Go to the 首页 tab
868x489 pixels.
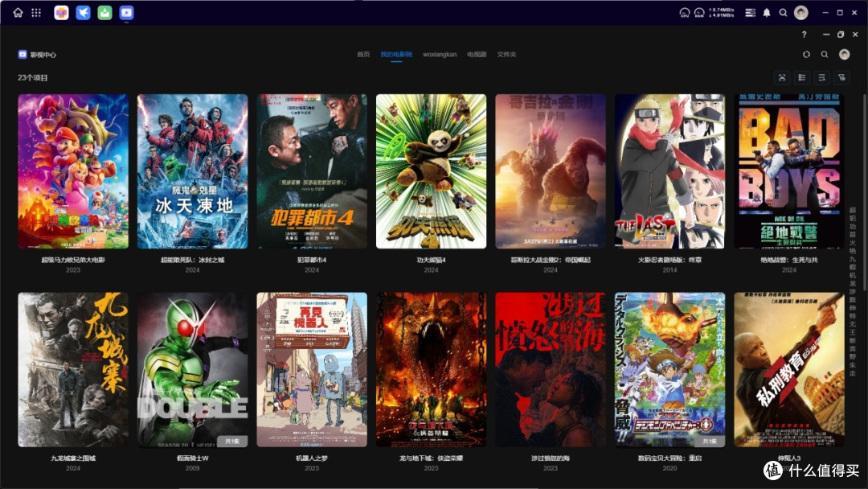coord(363,54)
